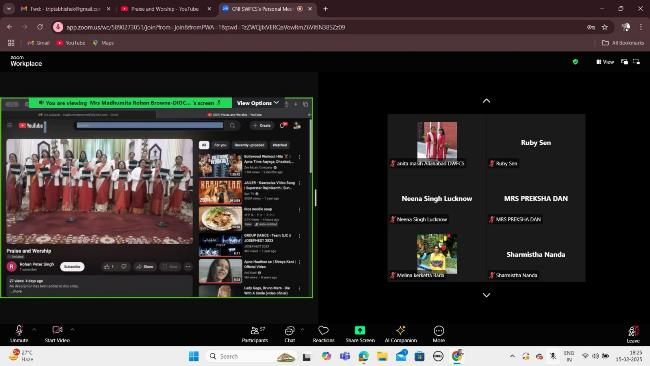Open the tab search dropdown arrow
This screenshot has height=366, width=650.
tap(9, 9)
